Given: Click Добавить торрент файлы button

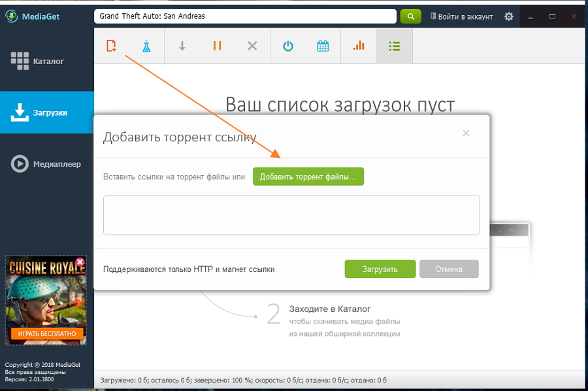Looking at the screenshot, I should [308, 177].
